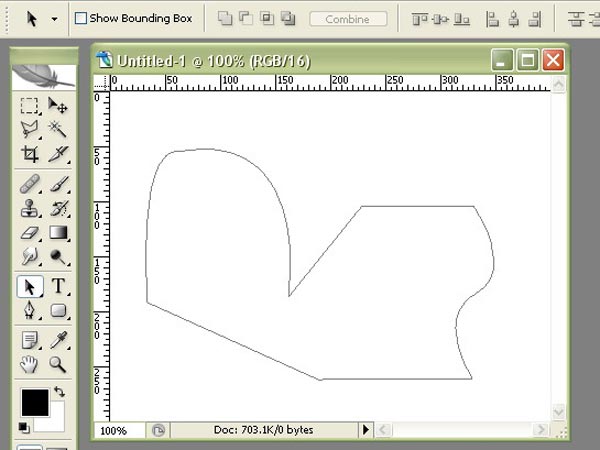
Task: Choose Exclude overlapping shape areas option
Action: (288, 18)
